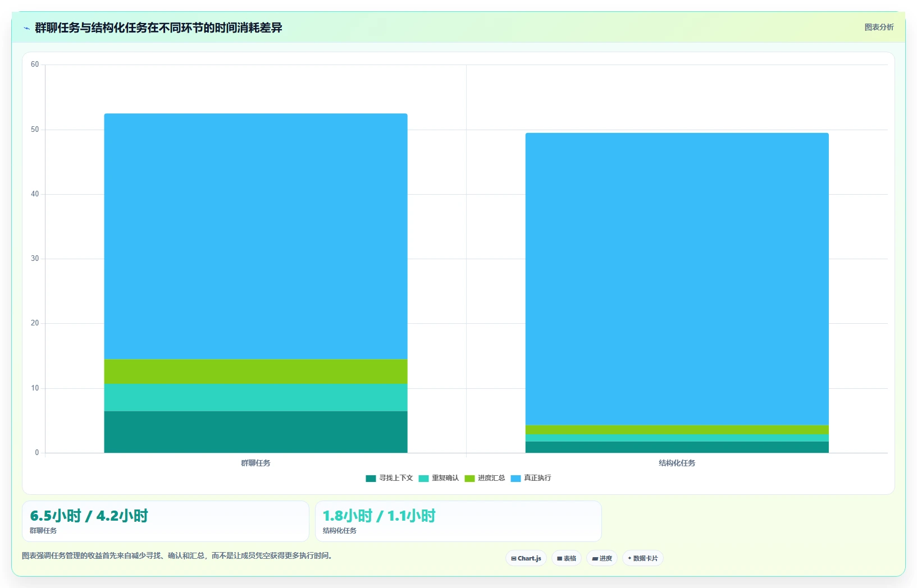This screenshot has width=917, height=588.
Task: Click the 进度汇总 legend label
Action: tap(491, 478)
